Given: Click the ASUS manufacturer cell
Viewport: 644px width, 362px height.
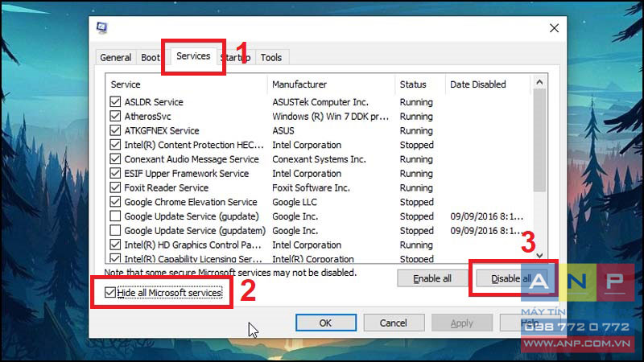Looking at the screenshot, I should pyautogui.click(x=283, y=130).
